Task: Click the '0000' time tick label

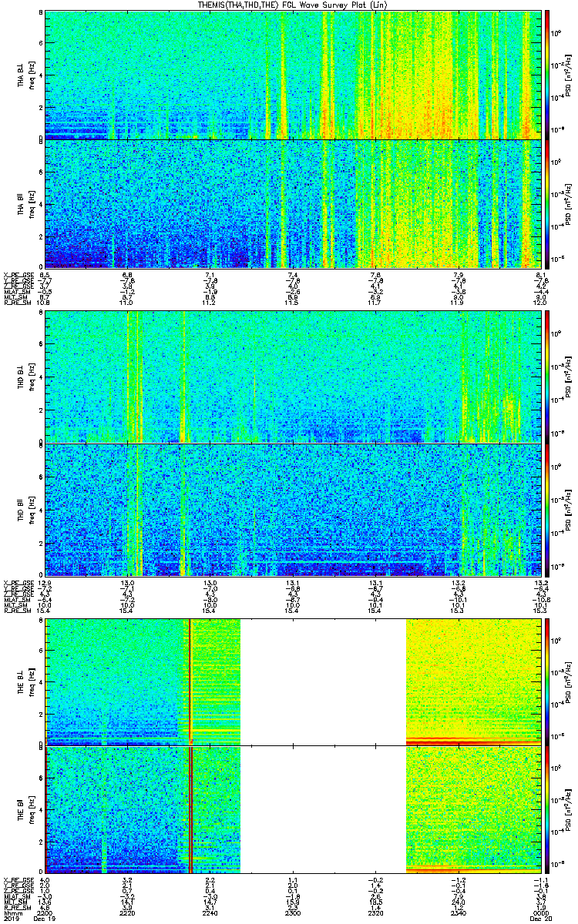Action: [539, 912]
